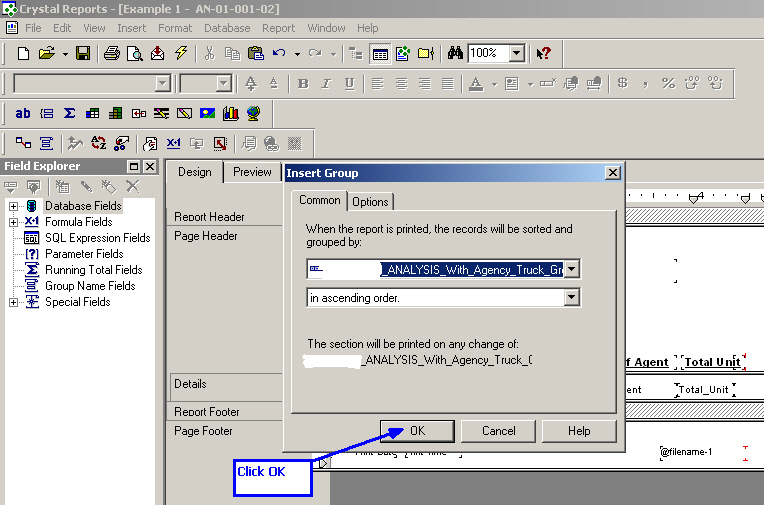Switch to the Preview tab

coord(252,172)
